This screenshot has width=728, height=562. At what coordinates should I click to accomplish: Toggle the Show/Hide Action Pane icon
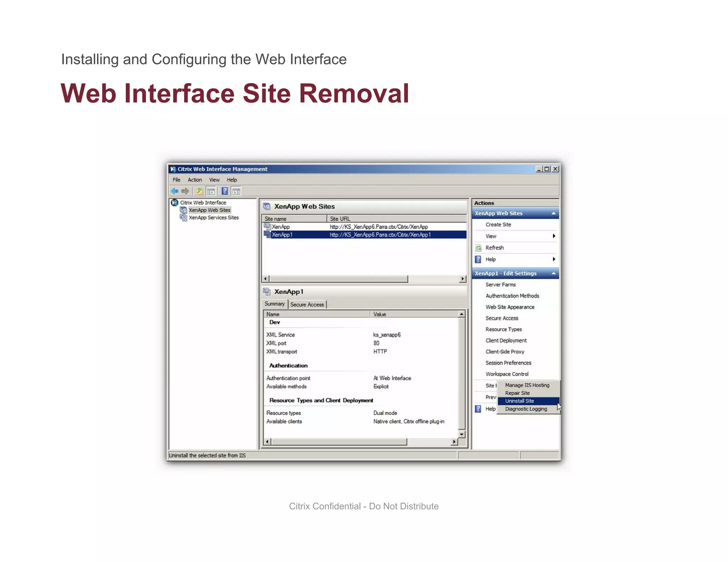point(236,191)
